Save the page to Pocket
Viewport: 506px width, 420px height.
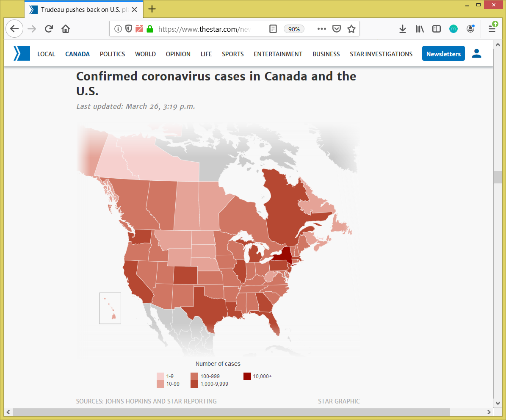pos(336,29)
